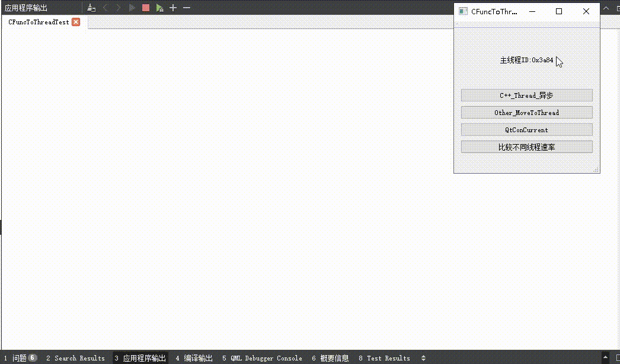Open the 2 Search Results pane

pyautogui.click(x=75, y=358)
